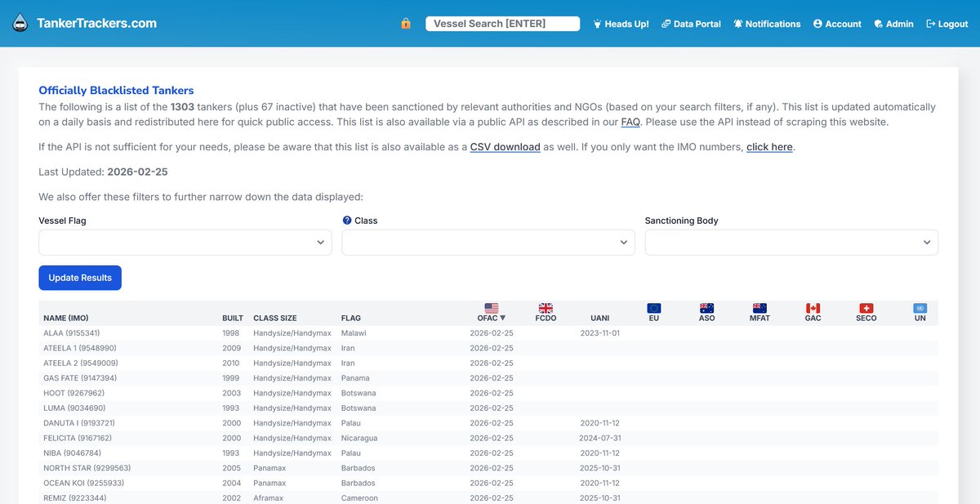Image resolution: width=980 pixels, height=504 pixels.
Task: Click the New Zealand flag above MFAT
Action: pos(759,308)
